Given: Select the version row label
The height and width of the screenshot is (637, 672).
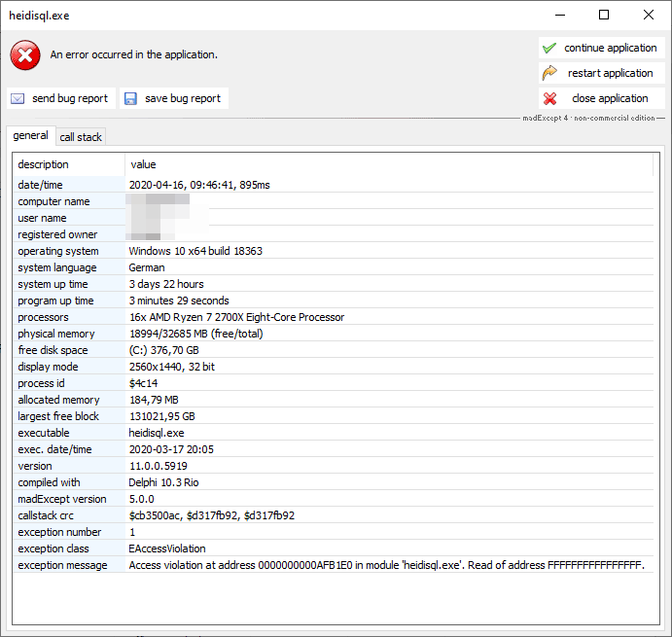Looking at the screenshot, I should click(35, 466).
